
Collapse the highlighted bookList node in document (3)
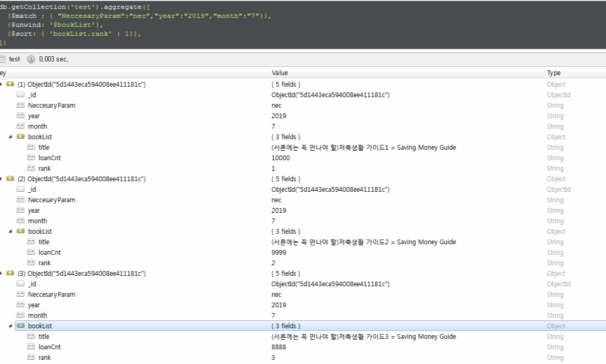click(x=11, y=326)
